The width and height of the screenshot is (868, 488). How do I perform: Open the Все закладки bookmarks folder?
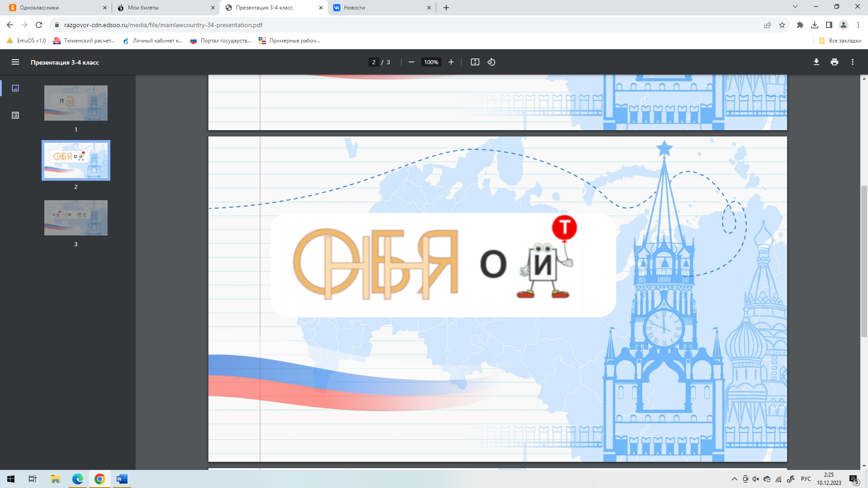click(840, 41)
